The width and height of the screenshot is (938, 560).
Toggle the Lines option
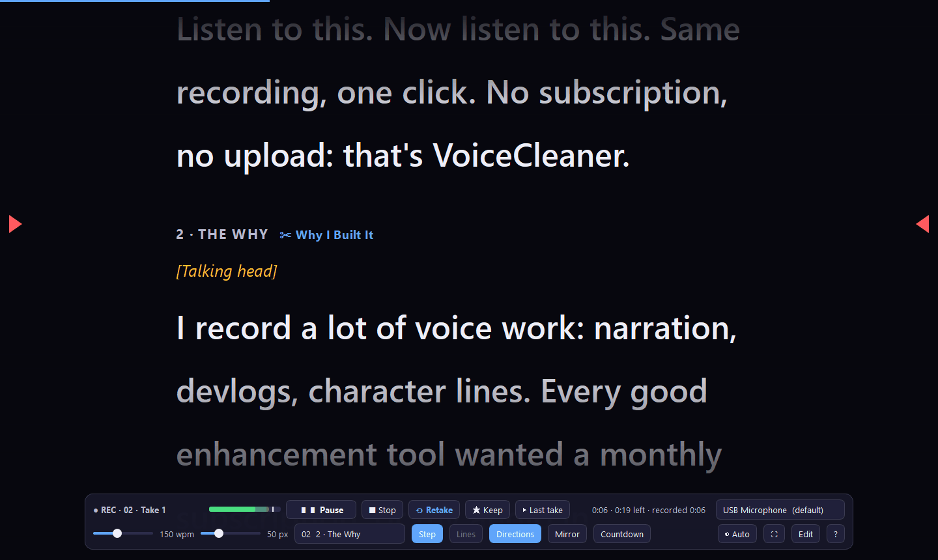coord(466,534)
